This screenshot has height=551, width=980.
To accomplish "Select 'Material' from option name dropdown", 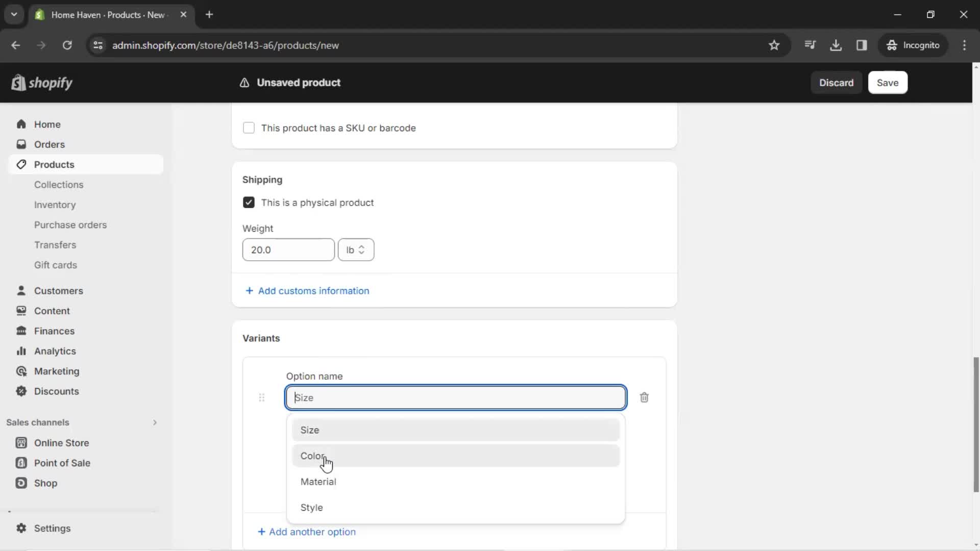I will coord(317,482).
